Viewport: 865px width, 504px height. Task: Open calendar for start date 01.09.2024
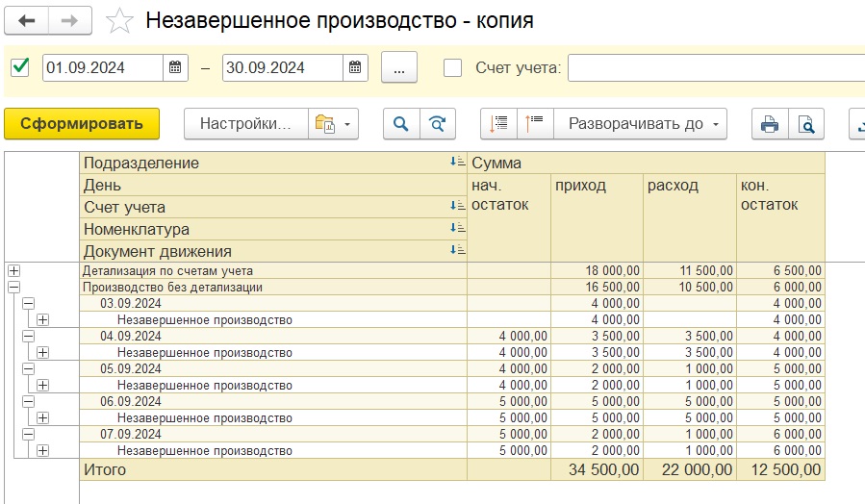click(x=175, y=68)
